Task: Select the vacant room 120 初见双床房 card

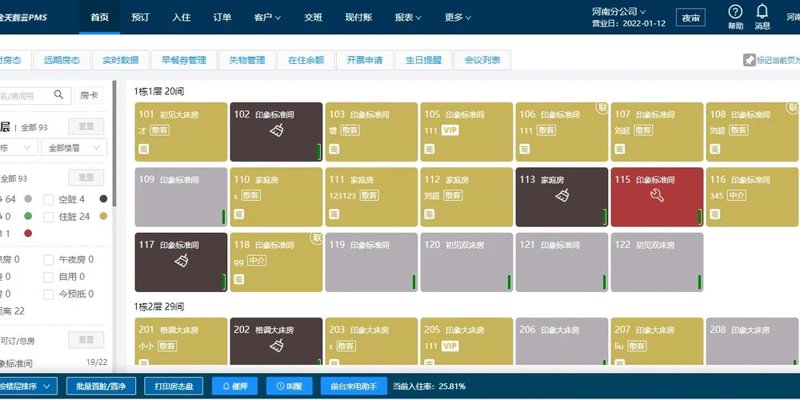Action: coord(466,262)
